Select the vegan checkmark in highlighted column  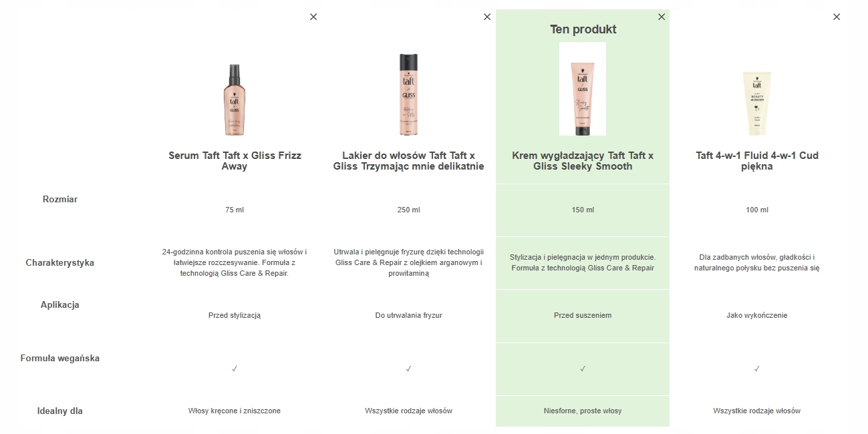click(x=583, y=369)
